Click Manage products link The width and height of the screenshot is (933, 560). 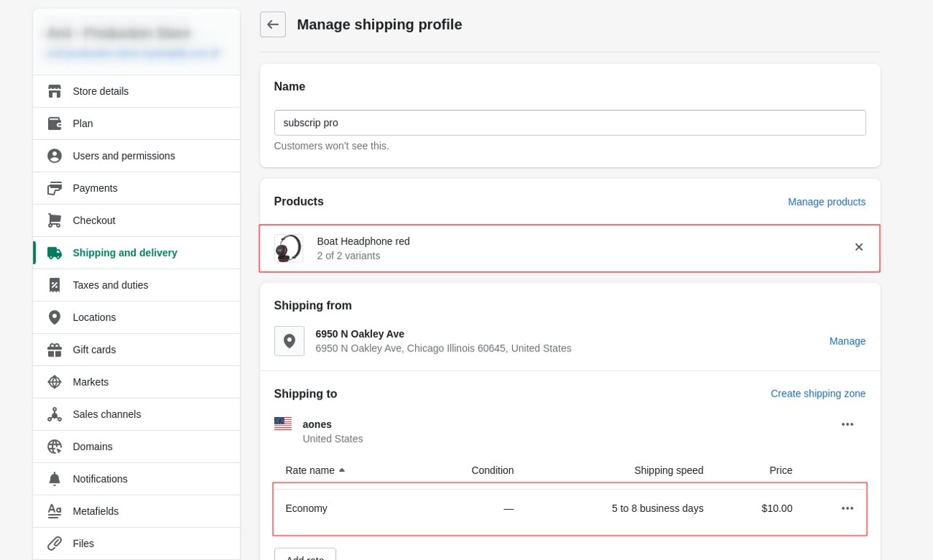click(826, 202)
